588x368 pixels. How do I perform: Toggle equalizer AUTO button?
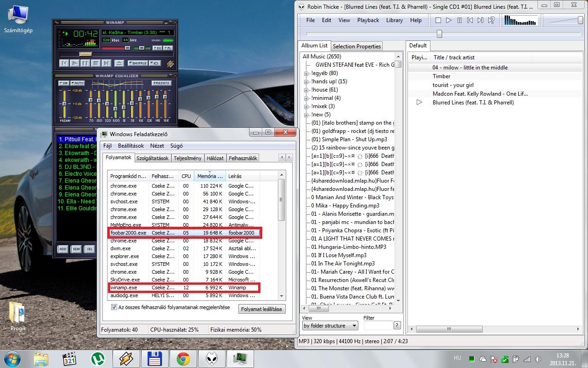pyautogui.click(x=79, y=83)
